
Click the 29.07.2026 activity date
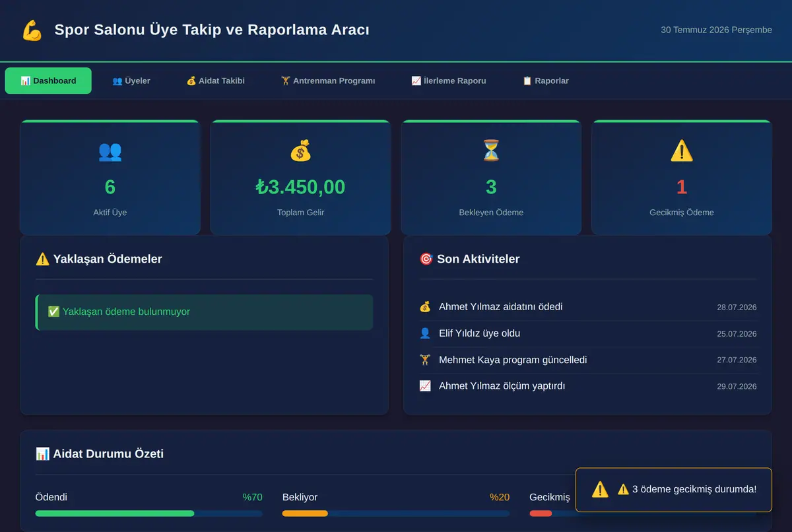click(737, 386)
